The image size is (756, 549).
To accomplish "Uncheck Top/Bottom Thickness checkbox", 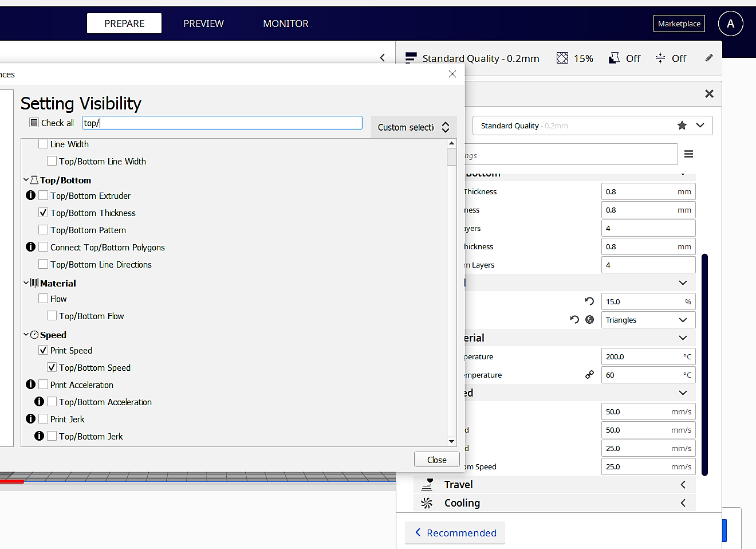I will pos(44,213).
